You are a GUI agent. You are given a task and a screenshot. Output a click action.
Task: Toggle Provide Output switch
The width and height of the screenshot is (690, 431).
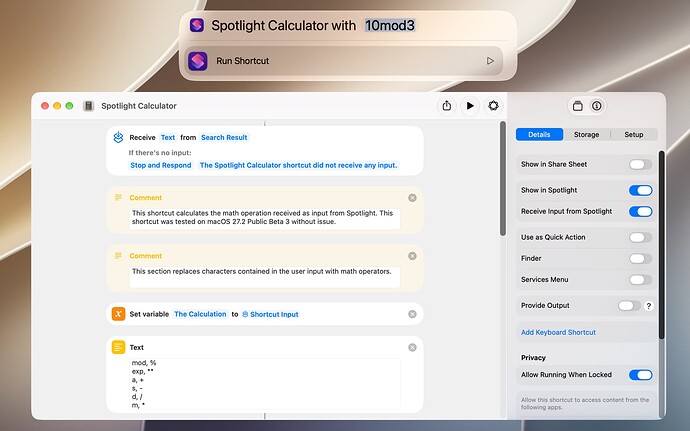pyautogui.click(x=629, y=306)
